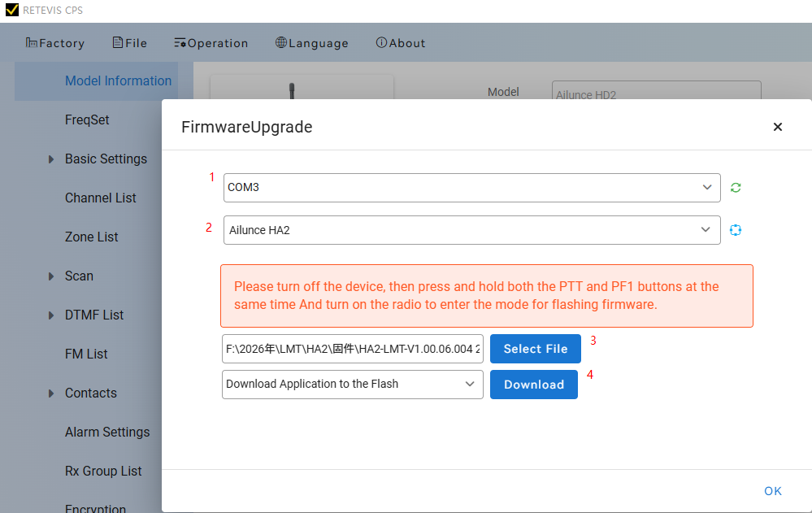
Task: Open the Operation menu
Action: point(211,43)
